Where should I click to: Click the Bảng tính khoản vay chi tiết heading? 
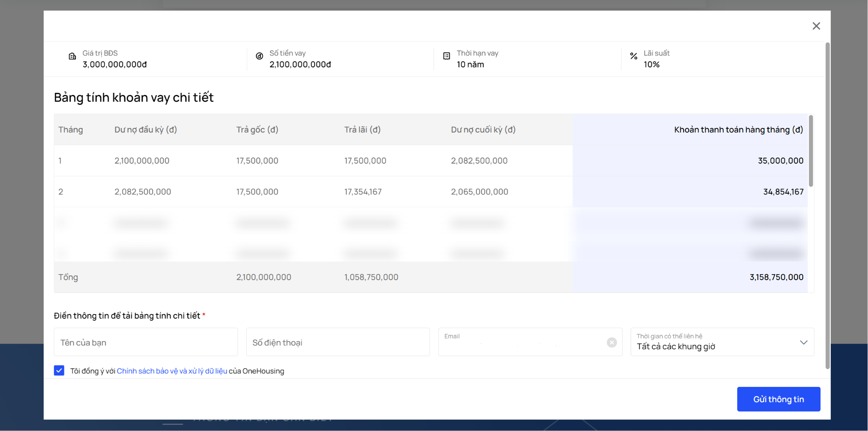pos(134,97)
